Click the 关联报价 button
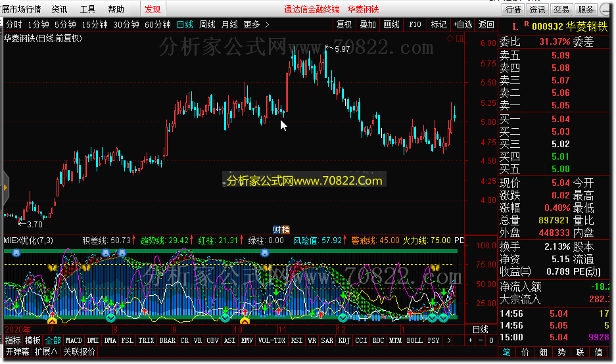Image resolution: width=616 pixels, height=364 pixels. (x=79, y=352)
